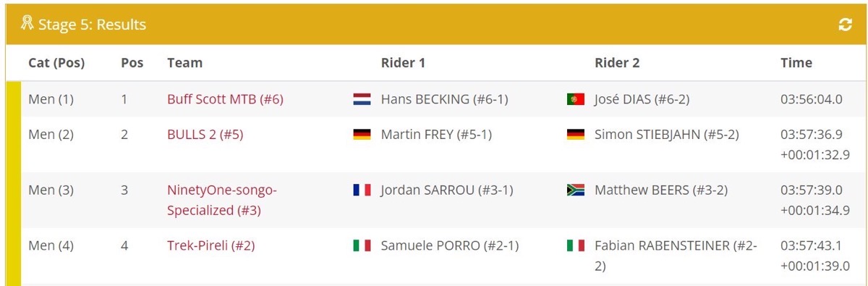Click the Rider 1 column header
868x286 pixels.
pyautogui.click(x=403, y=63)
